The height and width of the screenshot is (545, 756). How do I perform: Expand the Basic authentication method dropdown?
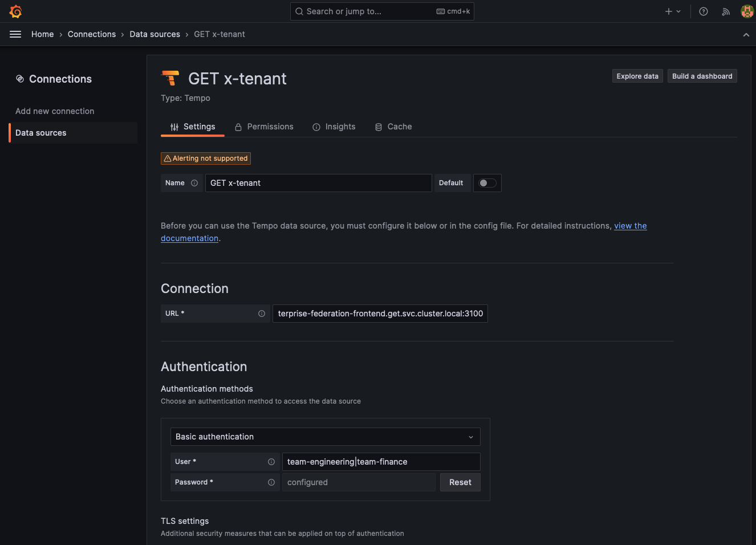[x=325, y=437]
